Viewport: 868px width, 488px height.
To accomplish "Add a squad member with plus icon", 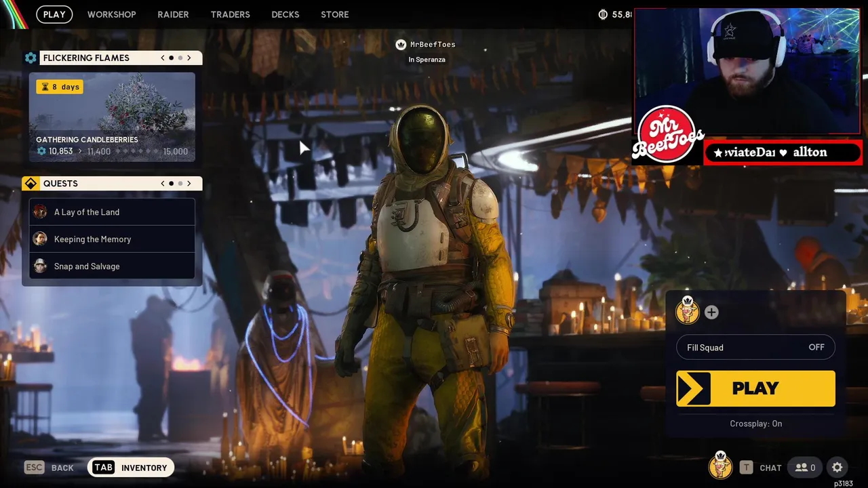I will (711, 312).
